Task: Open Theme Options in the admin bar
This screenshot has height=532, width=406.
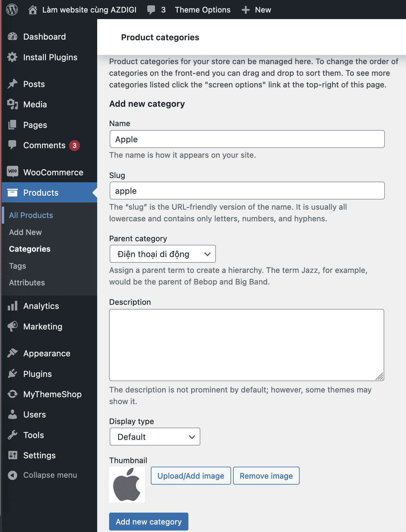Action: pos(202,10)
